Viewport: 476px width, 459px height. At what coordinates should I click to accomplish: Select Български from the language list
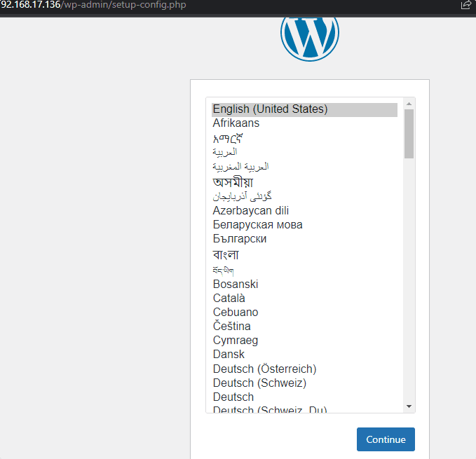pos(304,239)
